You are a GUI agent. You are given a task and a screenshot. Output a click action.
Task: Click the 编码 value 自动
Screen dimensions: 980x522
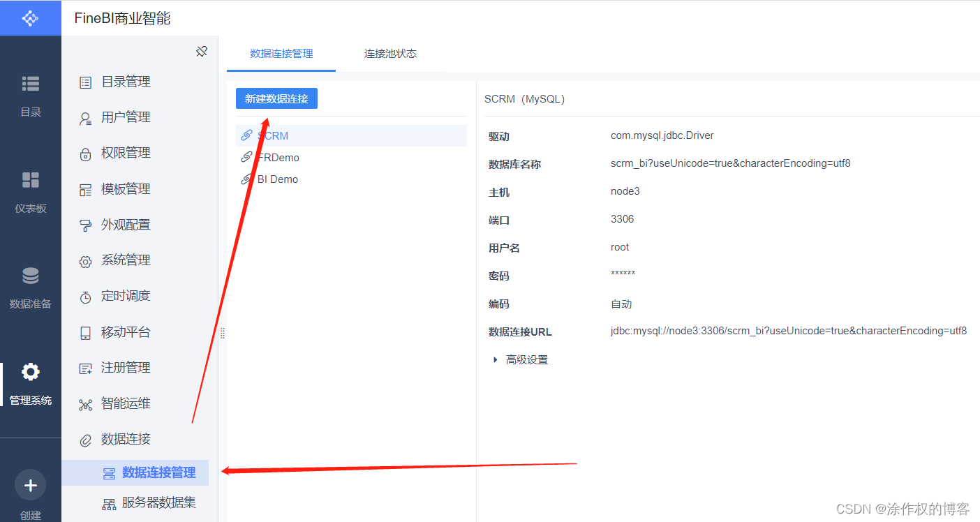pos(621,304)
